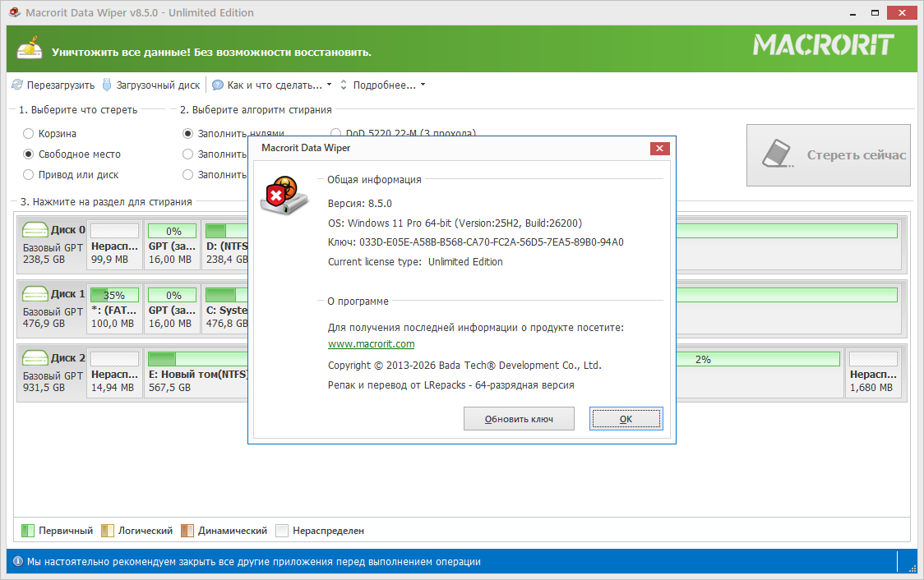
Task: Select the Диск 1 drive icon
Action: pyautogui.click(x=35, y=294)
